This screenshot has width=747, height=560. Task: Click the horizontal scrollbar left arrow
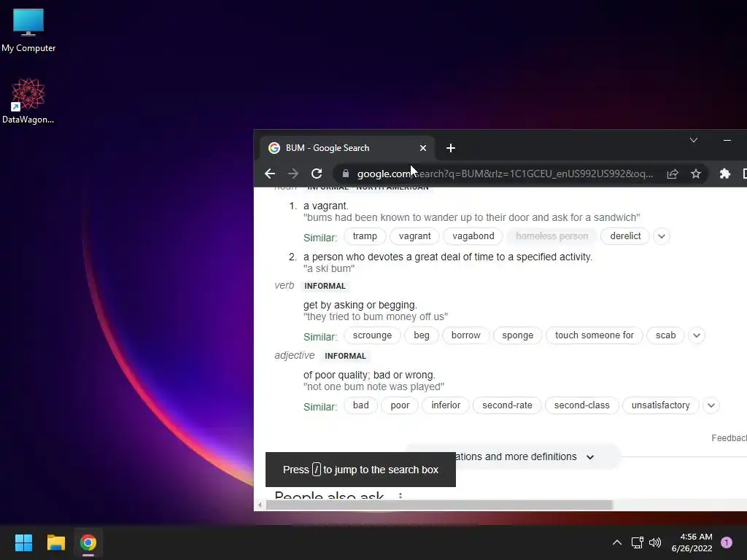pyautogui.click(x=260, y=505)
